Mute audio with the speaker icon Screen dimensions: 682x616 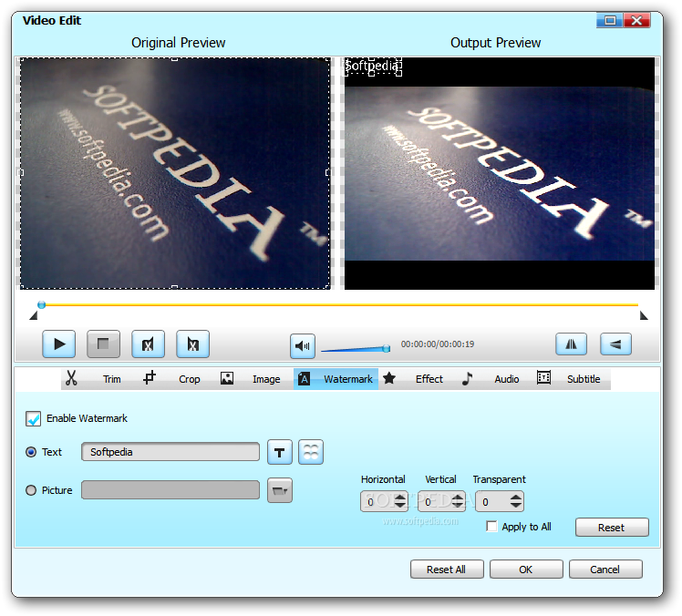303,346
